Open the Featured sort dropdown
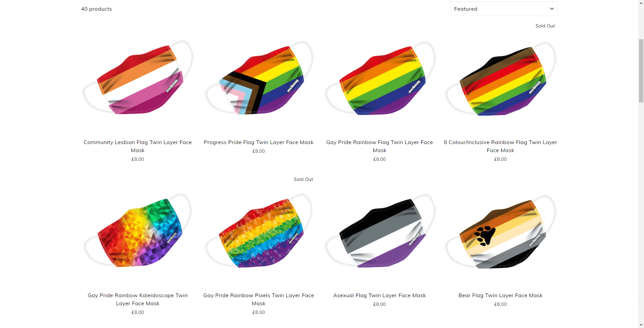The width and height of the screenshot is (644, 328). click(x=503, y=9)
